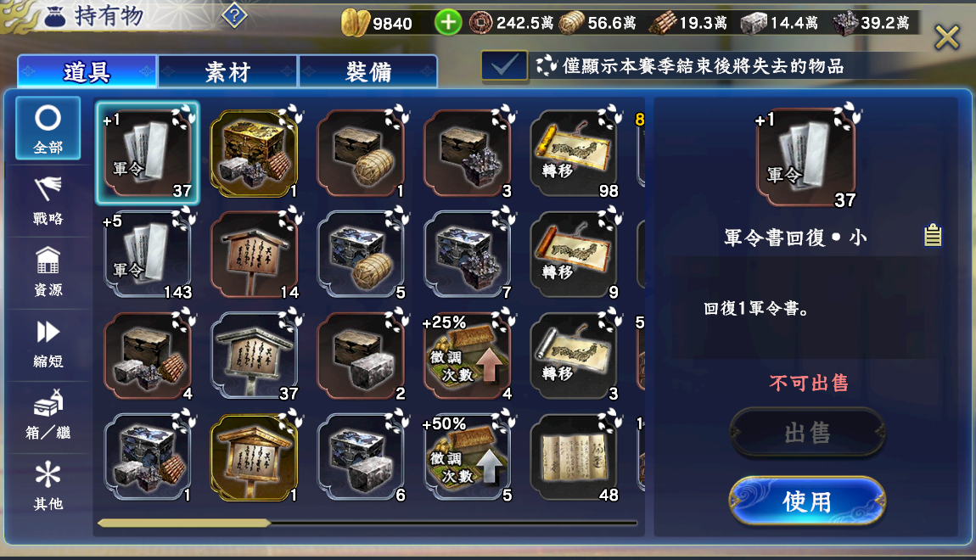Open the 戰略 category
The image size is (976, 560).
pyautogui.click(x=48, y=200)
